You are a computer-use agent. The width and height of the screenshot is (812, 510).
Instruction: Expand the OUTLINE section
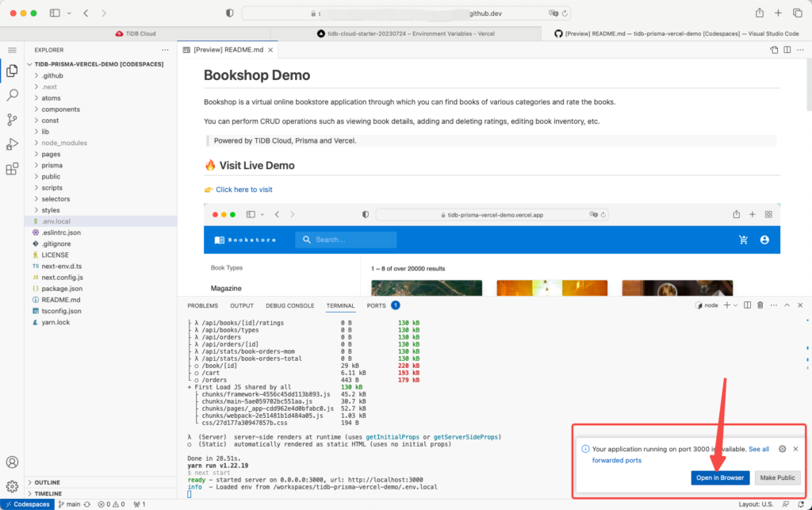click(x=48, y=481)
